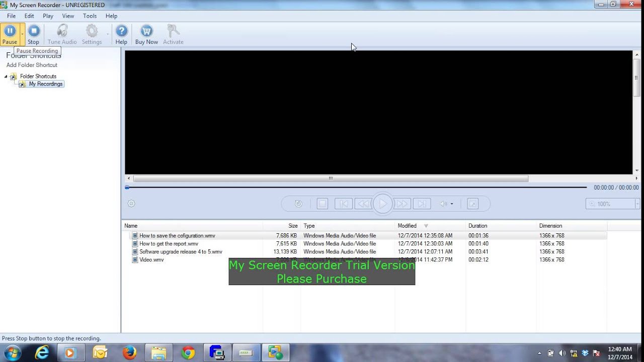Image resolution: width=644 pixels, height=362 pixels.
Task: Open Internet Explorer from the taskbar
Action: (x=42, y=353)
